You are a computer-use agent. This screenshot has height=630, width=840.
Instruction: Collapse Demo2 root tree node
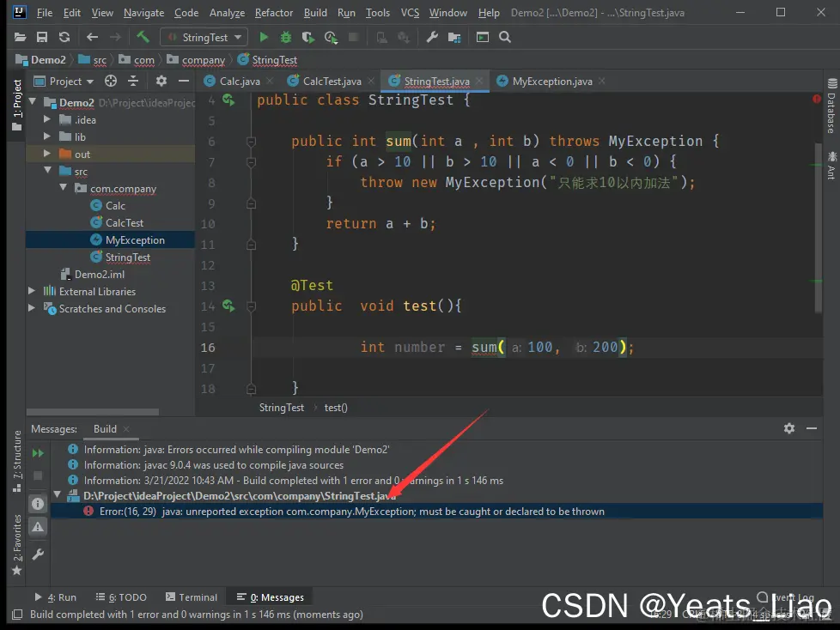pyautogui.click(x=33, y=101)
